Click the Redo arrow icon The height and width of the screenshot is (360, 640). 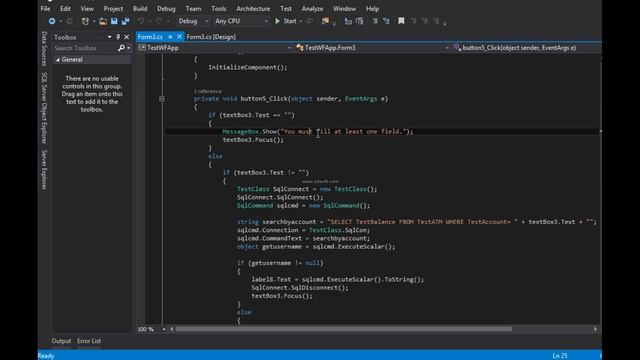159,21
